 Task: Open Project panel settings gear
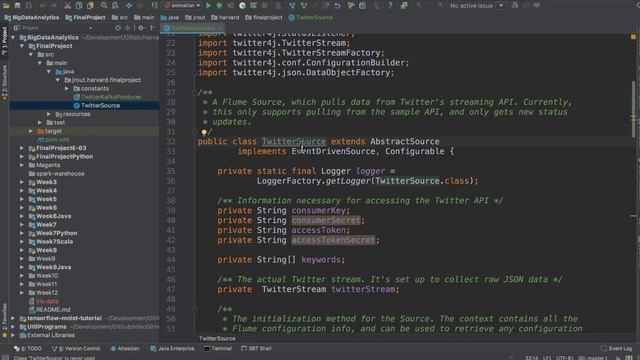tap(141, 28)
